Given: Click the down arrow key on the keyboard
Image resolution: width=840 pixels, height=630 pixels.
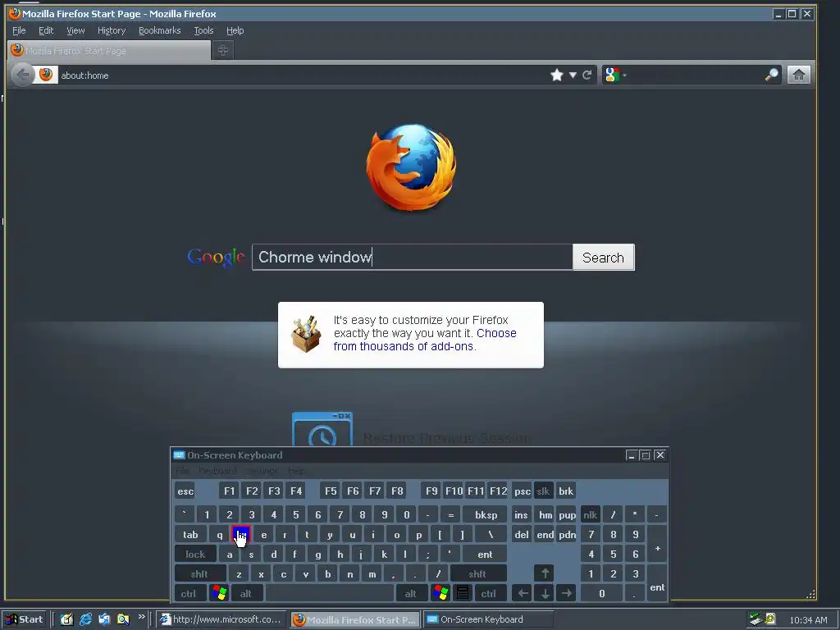Looking at the screenshot, I should pos(545,594).
